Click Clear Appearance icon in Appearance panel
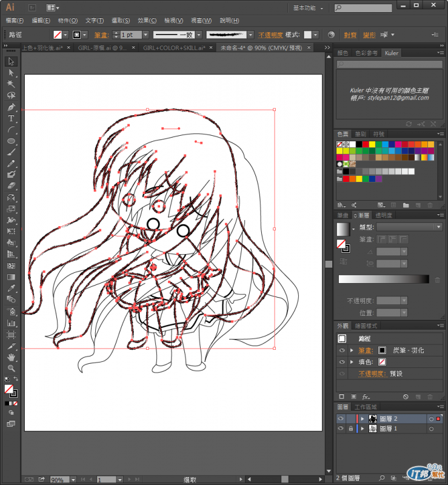448x485 pixels. point(406,396)
